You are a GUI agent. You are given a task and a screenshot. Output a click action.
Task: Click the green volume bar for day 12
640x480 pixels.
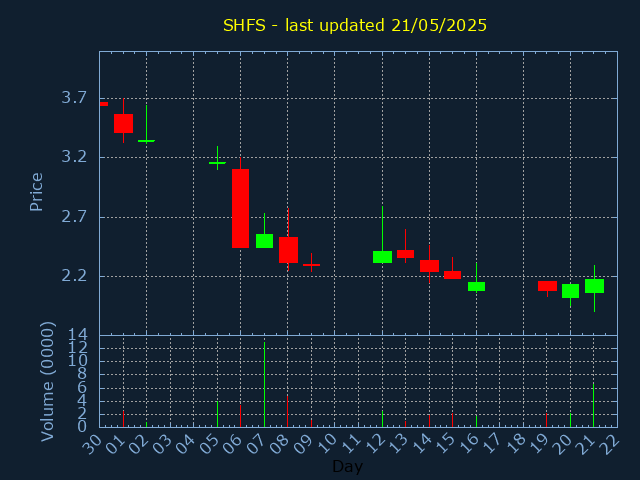(x=382, y=419)
